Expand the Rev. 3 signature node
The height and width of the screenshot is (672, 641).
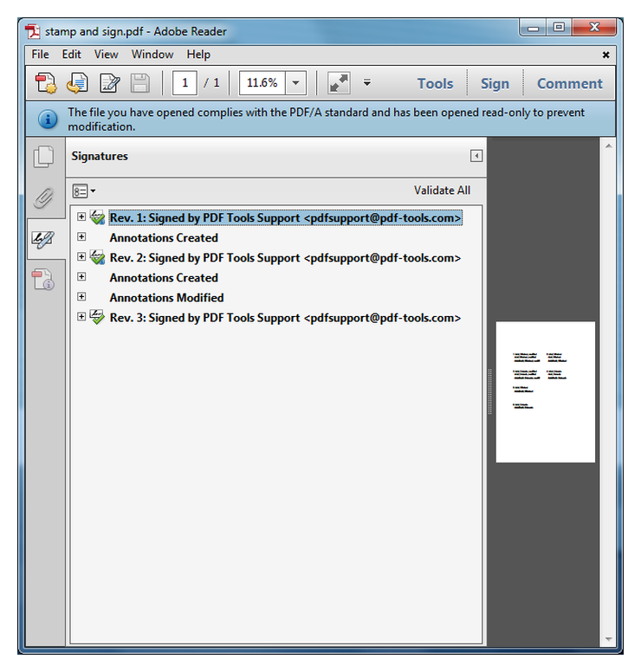[81, 316]
